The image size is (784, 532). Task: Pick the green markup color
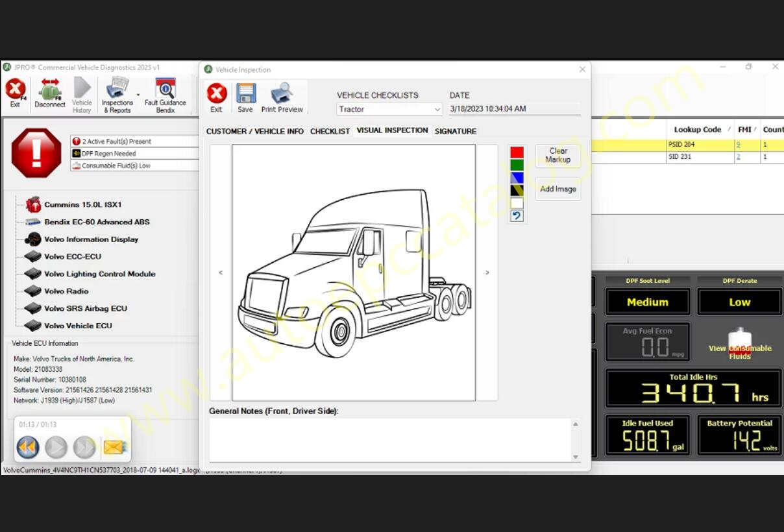(x=517, y=165)
